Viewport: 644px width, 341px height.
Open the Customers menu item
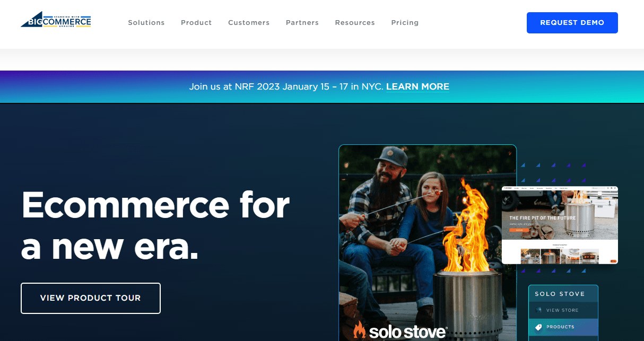click(x=249, y=23)
